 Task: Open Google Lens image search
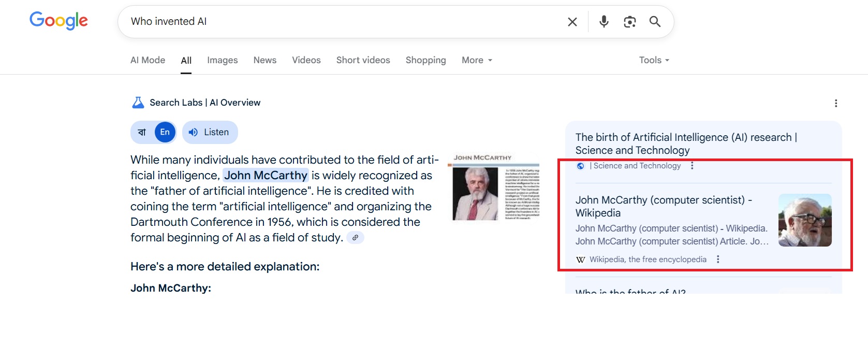629,22
